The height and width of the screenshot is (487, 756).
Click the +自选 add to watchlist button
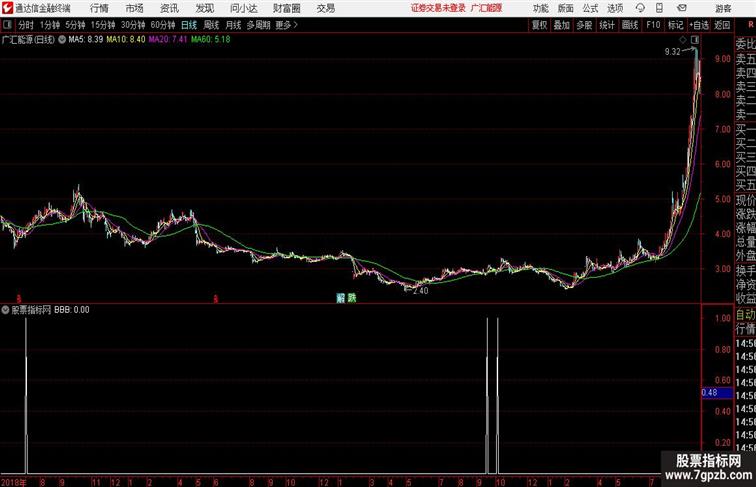tap(699, 25)
